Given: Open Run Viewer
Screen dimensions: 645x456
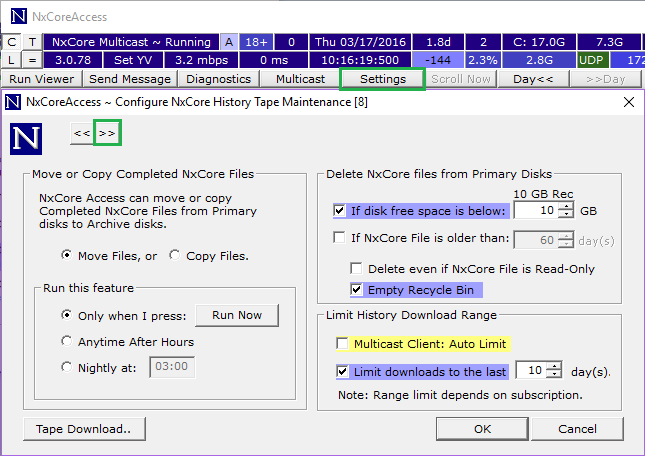Looking at the screenshot, I should pos(42,79).
